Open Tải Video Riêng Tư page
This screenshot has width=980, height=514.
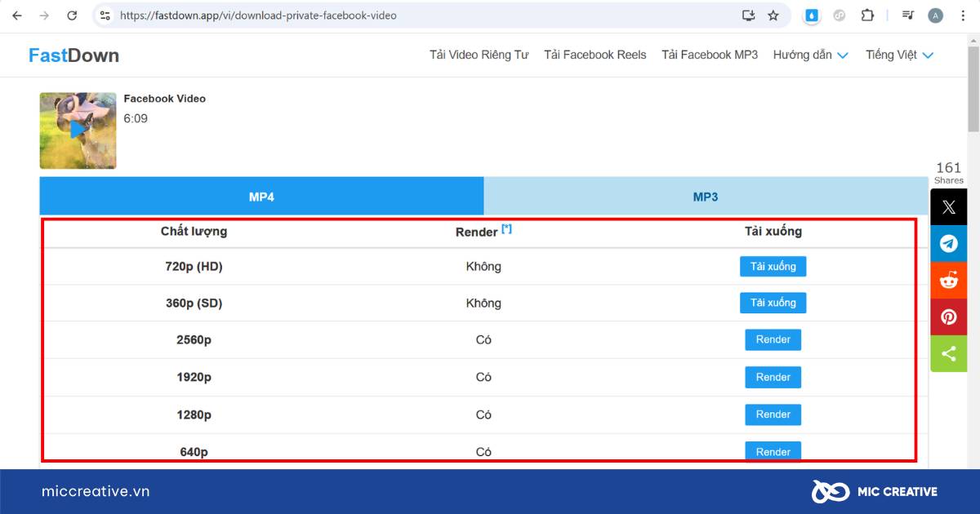coord(479,55)
